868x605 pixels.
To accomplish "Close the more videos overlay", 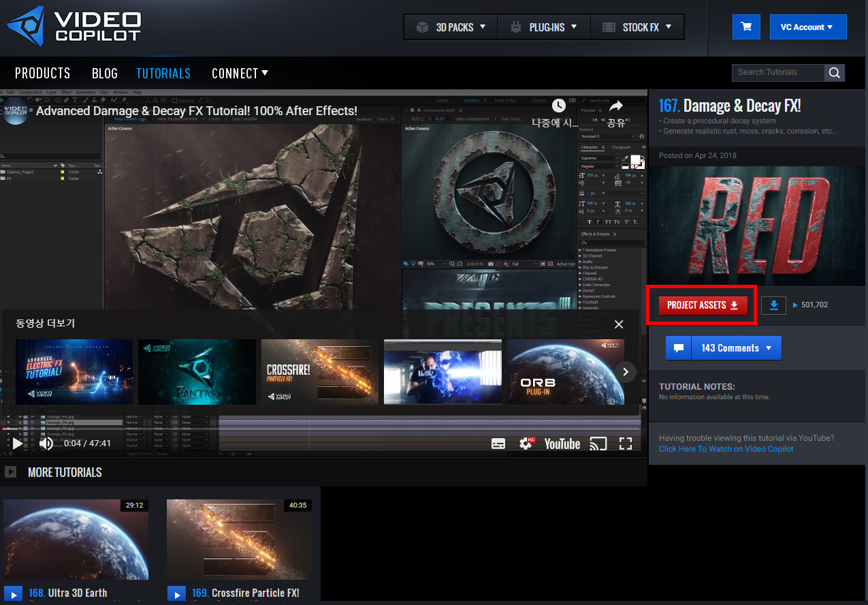I will click(619, 324).
